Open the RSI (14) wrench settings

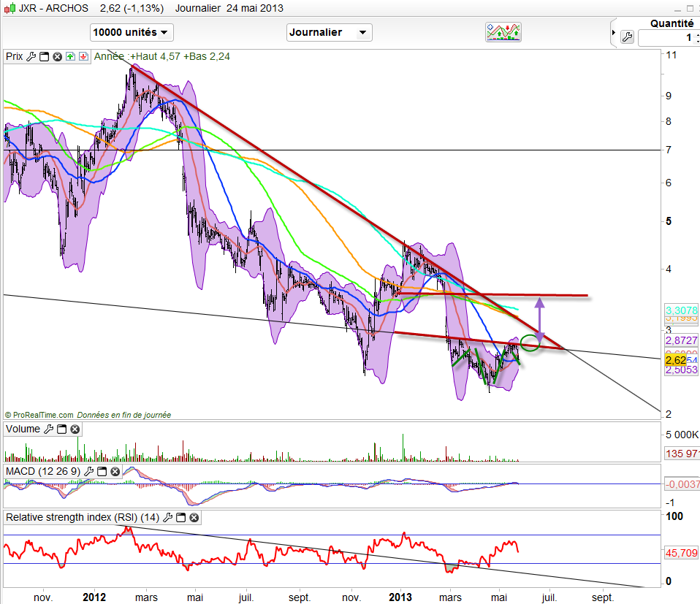tap(168, 518)
